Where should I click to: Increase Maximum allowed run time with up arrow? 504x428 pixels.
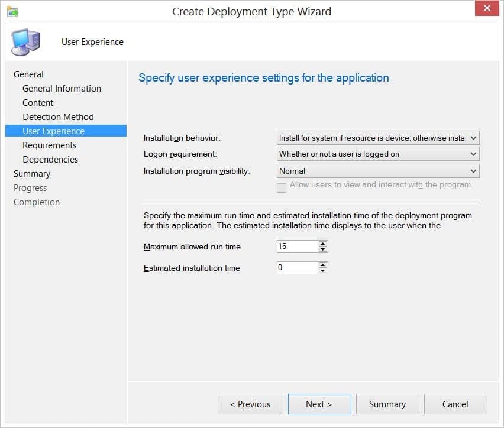pyautogui.click(x=323, y=244)
